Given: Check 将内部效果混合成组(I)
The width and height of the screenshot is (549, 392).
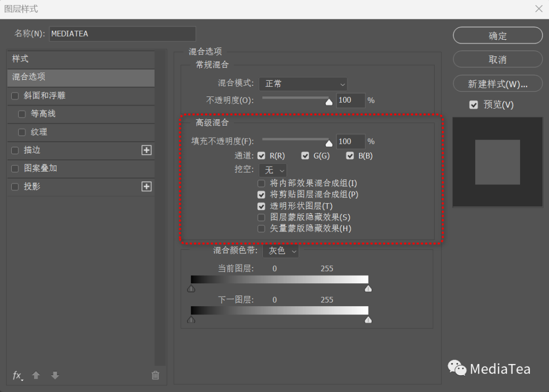Looking at the screenshot, I should point(261,183).
